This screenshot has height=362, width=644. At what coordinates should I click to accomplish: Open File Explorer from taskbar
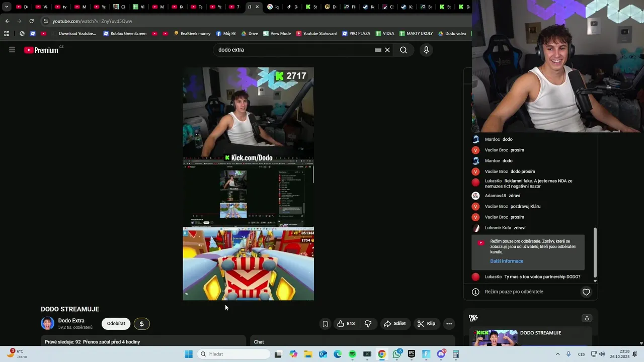308,354
